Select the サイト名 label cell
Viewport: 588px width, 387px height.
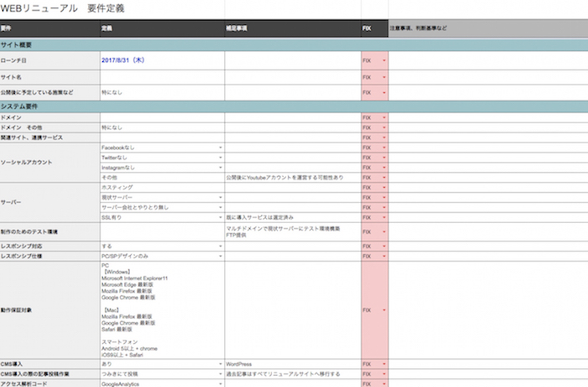click(x=50, y=78)
